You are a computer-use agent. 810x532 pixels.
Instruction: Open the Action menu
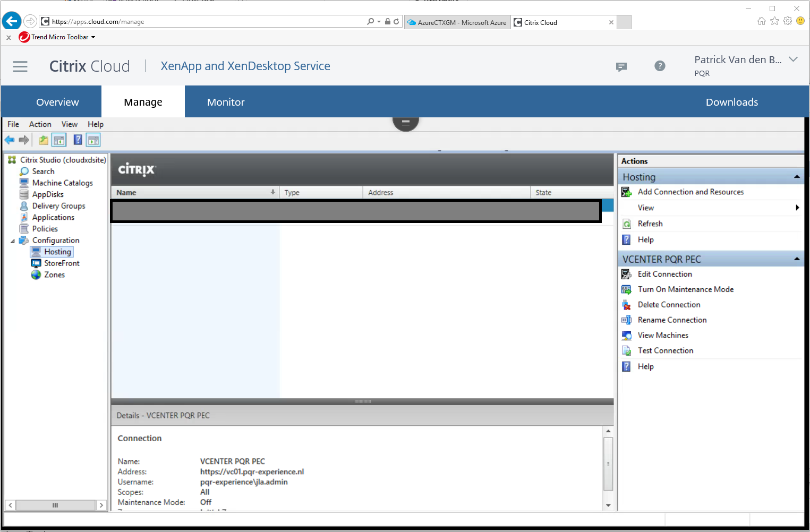[x=40, y=124]
